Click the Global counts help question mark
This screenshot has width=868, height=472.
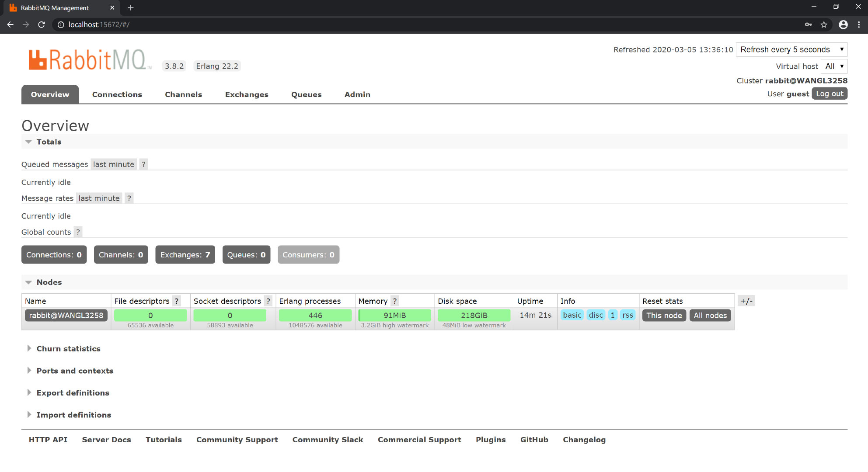(78, 232)
